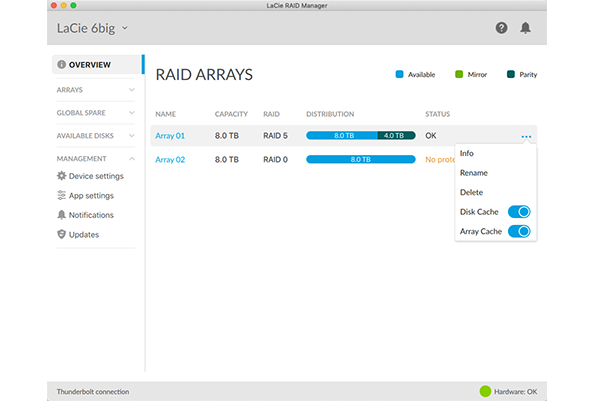
Task: Click the RAID ARRAYS heading
Action: click(204, 75)
